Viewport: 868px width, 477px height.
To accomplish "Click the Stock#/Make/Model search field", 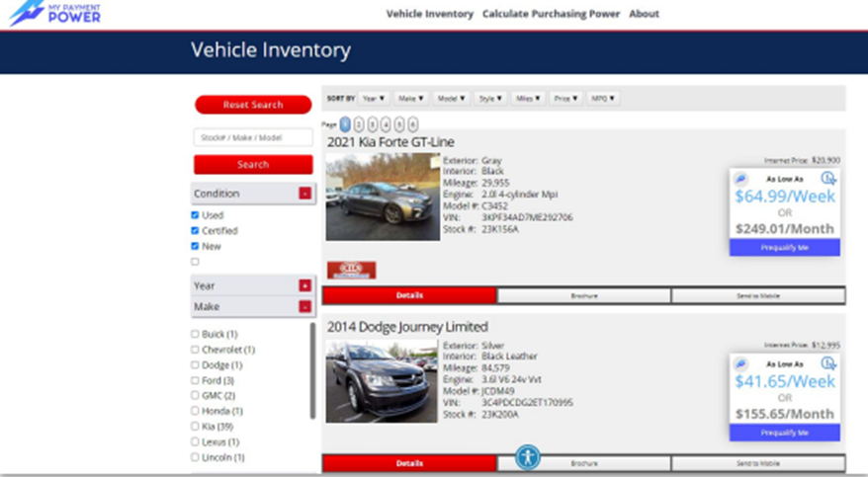I will click(253, 137).
